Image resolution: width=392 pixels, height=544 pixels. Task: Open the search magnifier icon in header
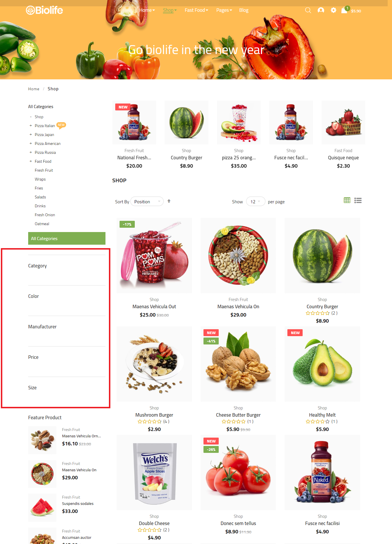click(308, 10)
